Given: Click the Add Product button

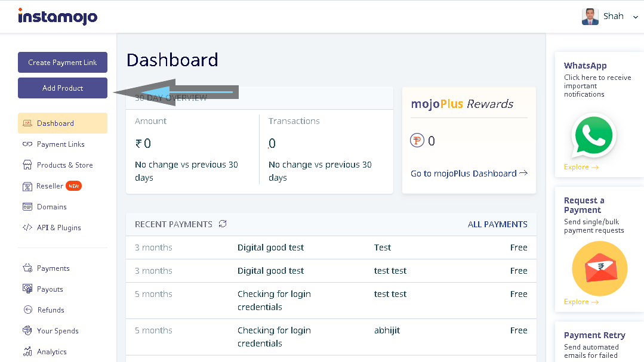Looking at the screenshot, I should (63, 88).
